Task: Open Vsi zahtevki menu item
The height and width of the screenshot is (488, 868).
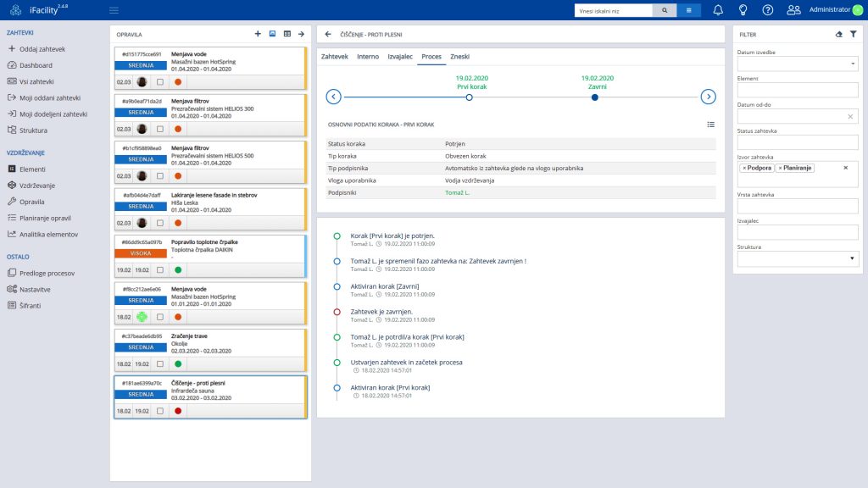Action: coord(36,81)
